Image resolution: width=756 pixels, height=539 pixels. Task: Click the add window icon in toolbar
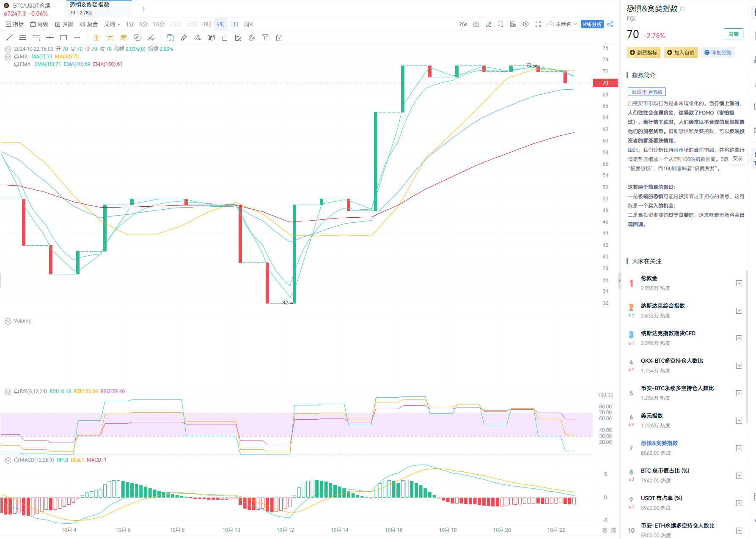coord(500,24)
